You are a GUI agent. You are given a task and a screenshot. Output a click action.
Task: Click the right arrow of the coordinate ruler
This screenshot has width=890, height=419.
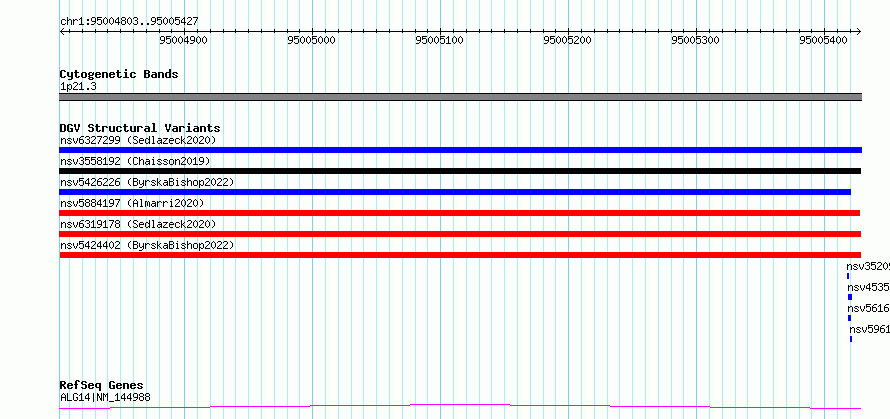point(858,32)
